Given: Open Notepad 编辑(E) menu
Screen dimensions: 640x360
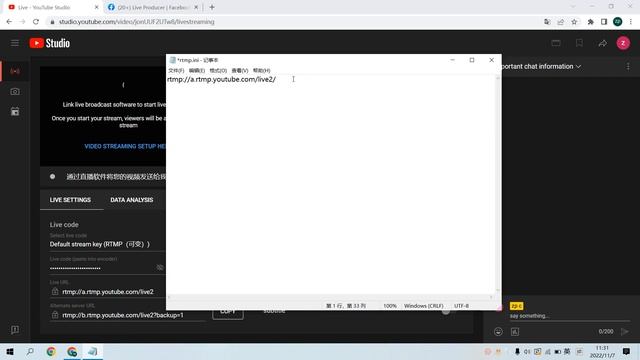Looking at the screenshot, I should click(197, 71).
